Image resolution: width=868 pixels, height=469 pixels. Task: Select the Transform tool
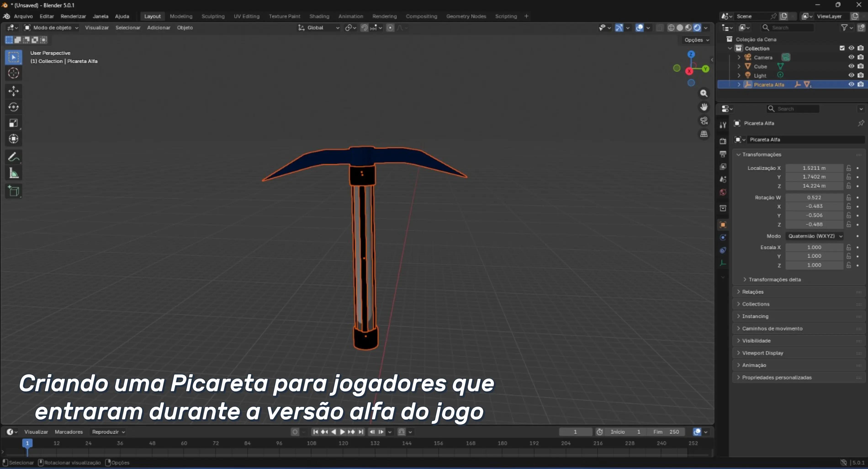13,139
